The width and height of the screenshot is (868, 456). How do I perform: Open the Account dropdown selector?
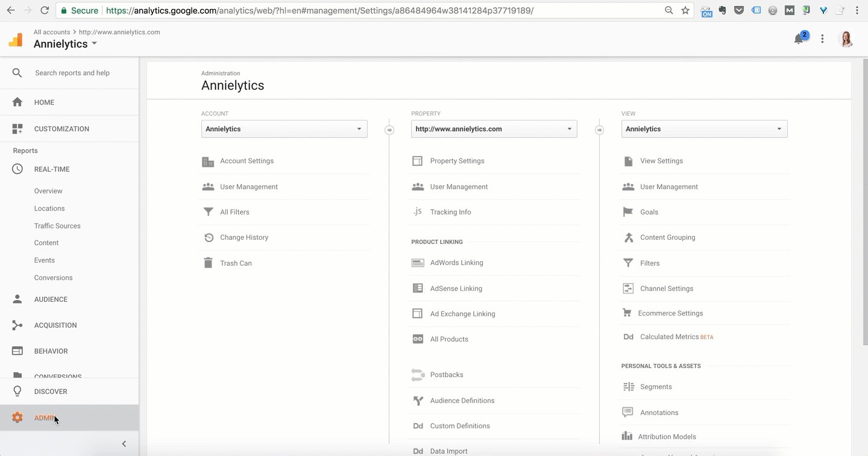click(284, 129)
